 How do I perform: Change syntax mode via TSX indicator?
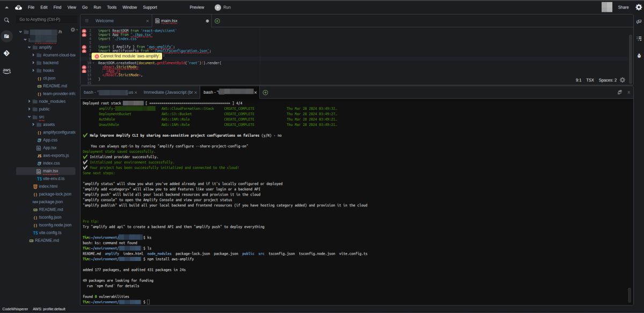pos(590,80)
